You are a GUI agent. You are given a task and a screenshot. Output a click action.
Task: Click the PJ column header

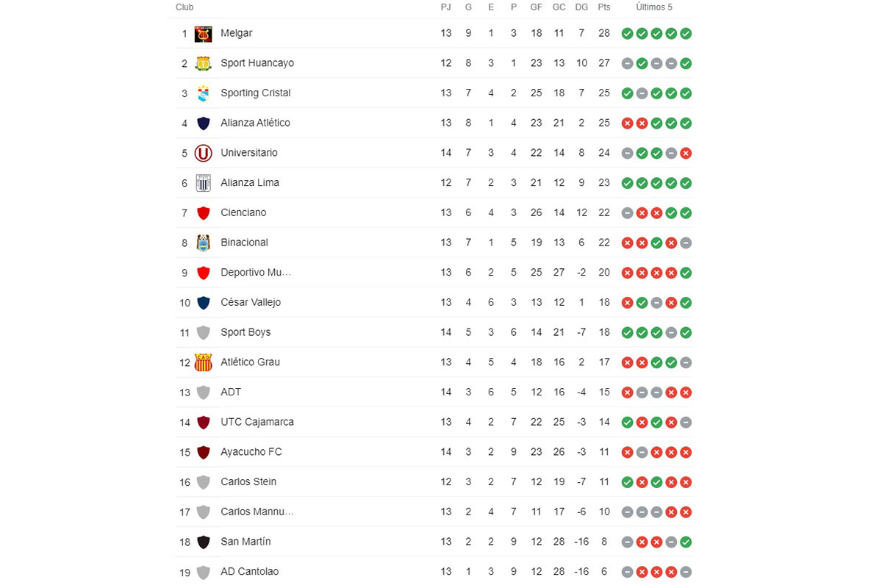(445, 7)
